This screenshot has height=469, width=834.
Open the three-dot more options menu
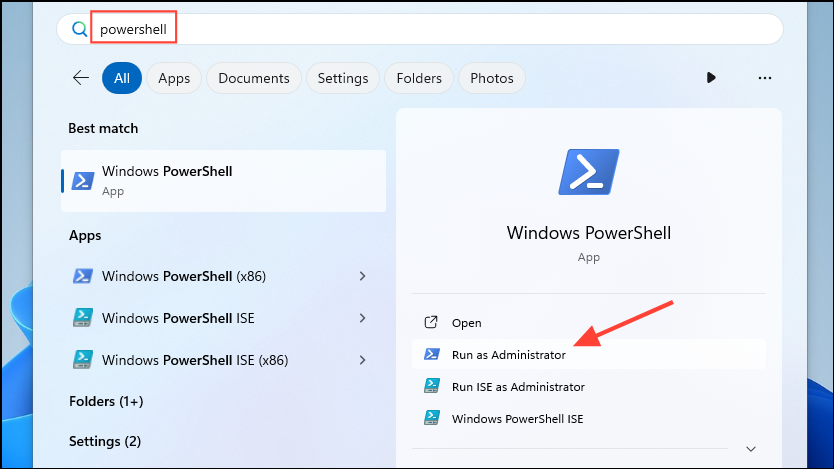point(764,78)
